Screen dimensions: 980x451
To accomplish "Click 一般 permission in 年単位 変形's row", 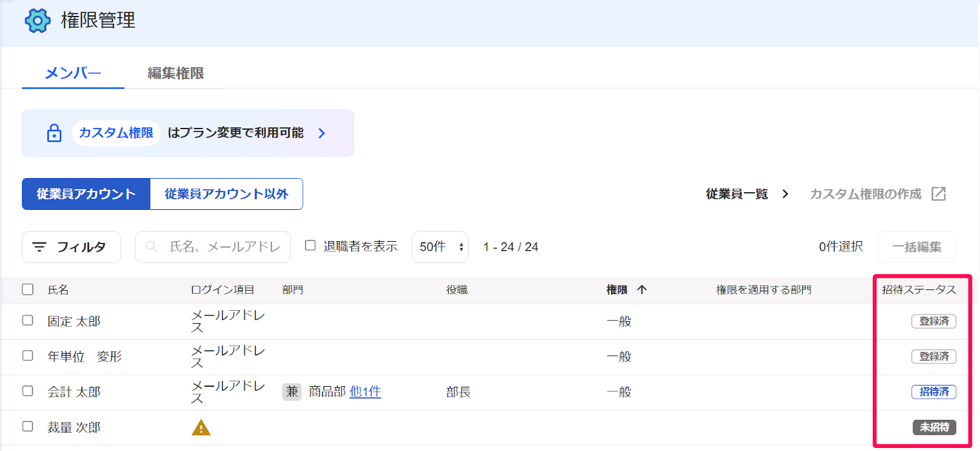I will [x=619, y=356].
